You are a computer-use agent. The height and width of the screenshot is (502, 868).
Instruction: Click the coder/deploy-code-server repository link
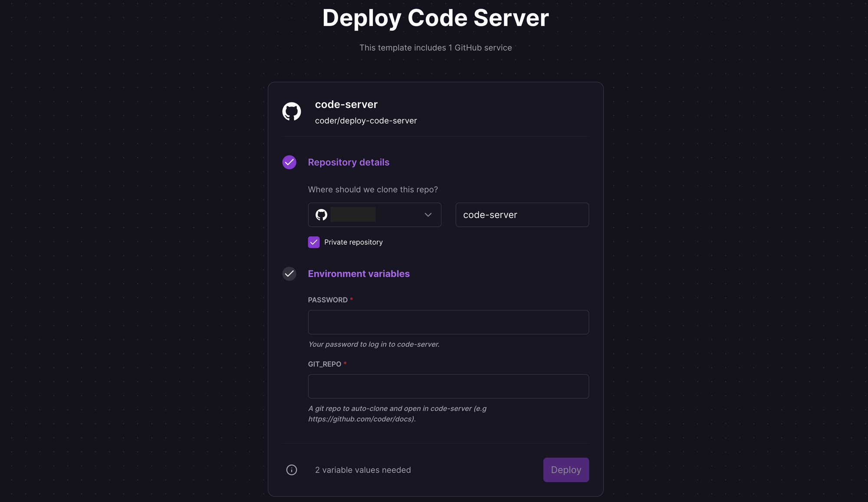(x=365, y=120)
